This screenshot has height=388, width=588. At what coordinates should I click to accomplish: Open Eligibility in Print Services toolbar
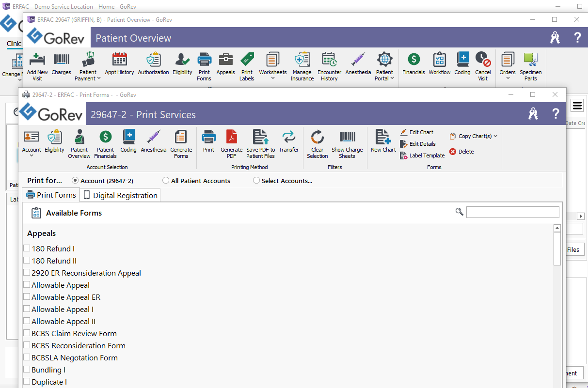click(54, 141)
